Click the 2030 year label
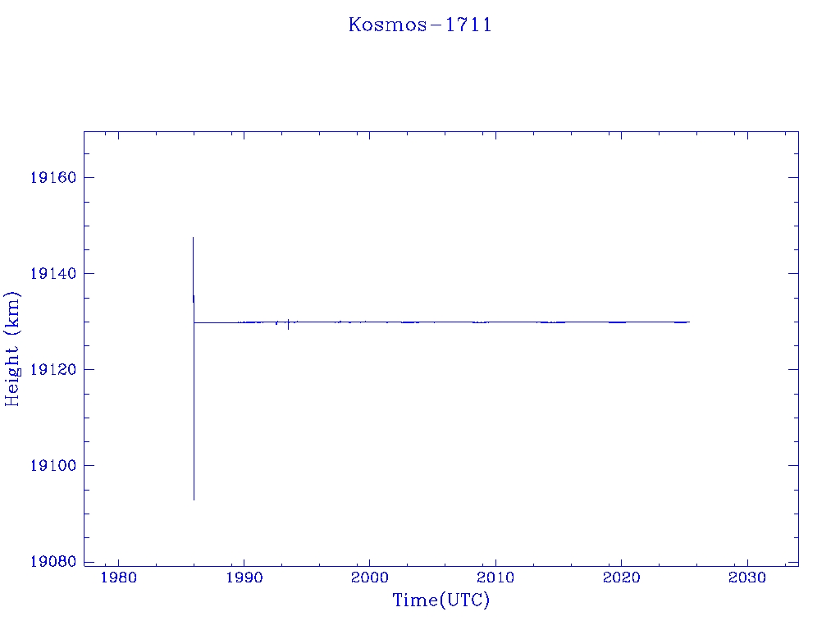 coord(747,577)
